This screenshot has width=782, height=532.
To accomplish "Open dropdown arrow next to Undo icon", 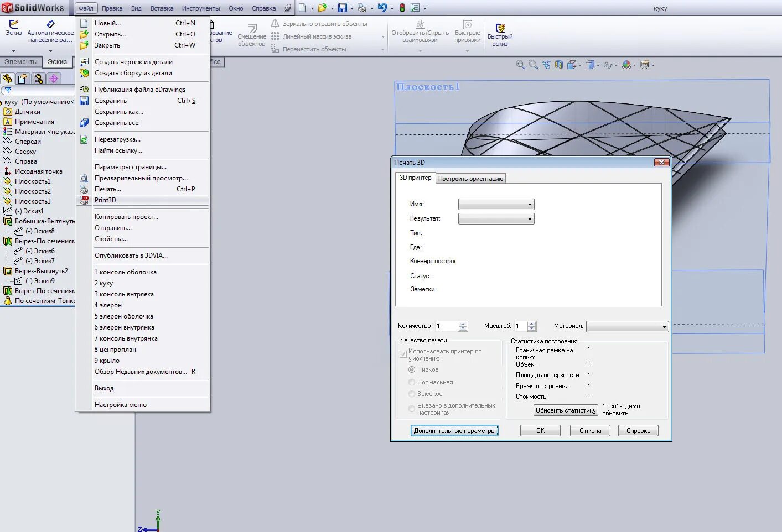I will point(392,8).
